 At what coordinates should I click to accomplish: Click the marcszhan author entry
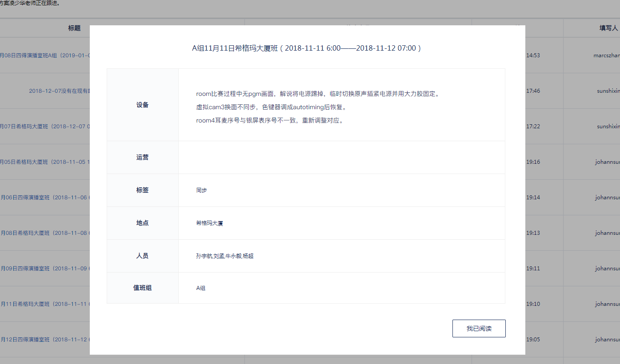(606, 55)
